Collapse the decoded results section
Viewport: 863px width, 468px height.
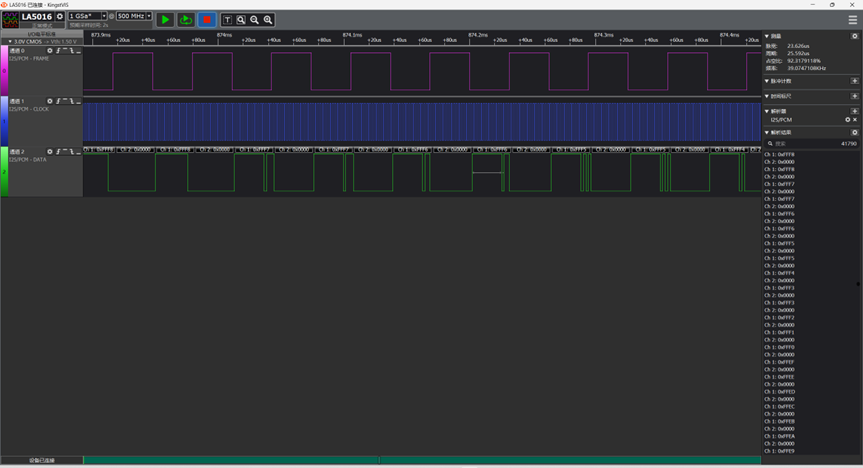[767, 133]
